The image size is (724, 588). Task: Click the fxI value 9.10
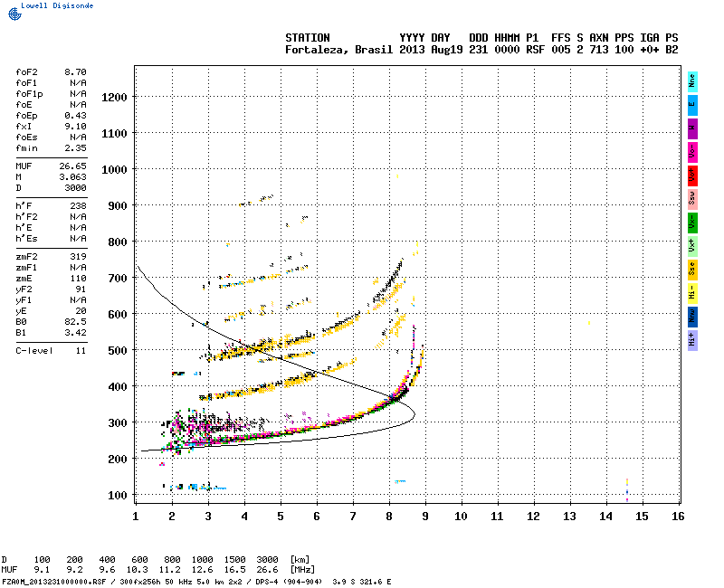(75, 126)
